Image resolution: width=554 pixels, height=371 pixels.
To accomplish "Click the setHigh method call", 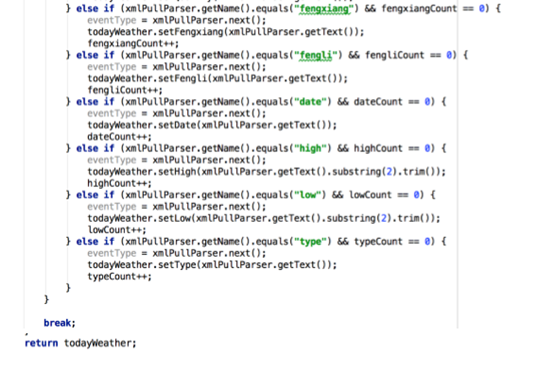I will [x=177, y=172].
